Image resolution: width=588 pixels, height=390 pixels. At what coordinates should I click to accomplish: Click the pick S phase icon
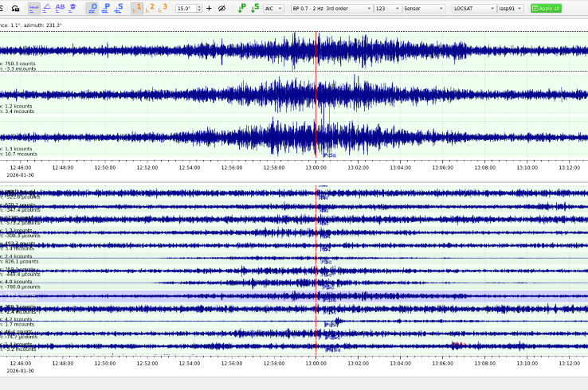pos(119,8)
